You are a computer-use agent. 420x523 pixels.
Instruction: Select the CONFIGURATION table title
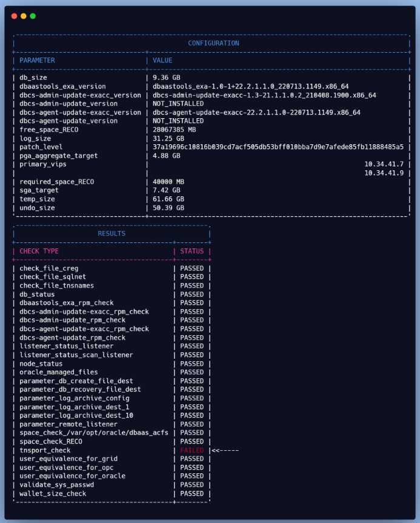(213, 43)
